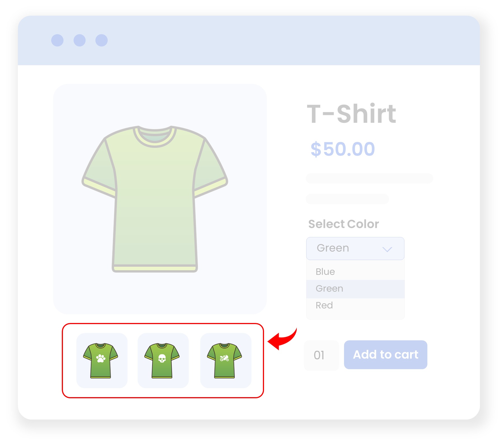Select the skull t-shirt thumbnail
Screen dimensions: 504x445
click(163, 360)
